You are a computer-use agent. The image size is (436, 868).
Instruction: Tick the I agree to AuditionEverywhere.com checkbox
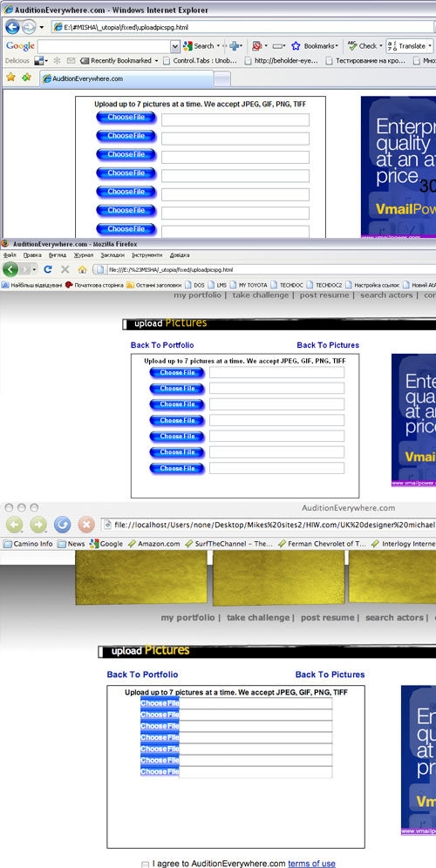click(145, 865)
